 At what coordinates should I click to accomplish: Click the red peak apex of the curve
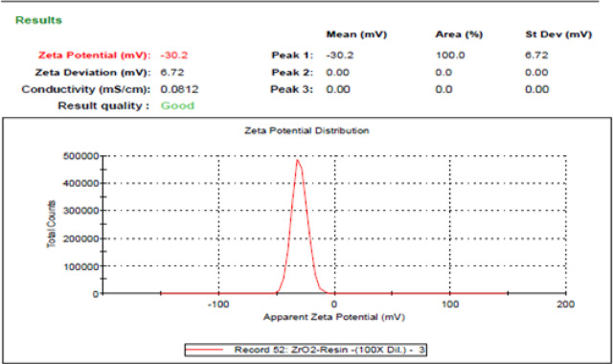pyautogui.click(x=298, y=160)
